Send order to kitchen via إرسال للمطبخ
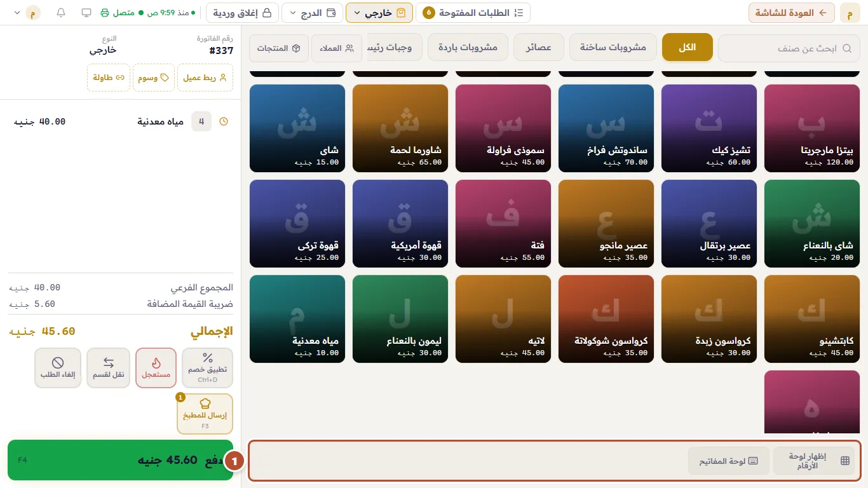 (x=205, y=414)
